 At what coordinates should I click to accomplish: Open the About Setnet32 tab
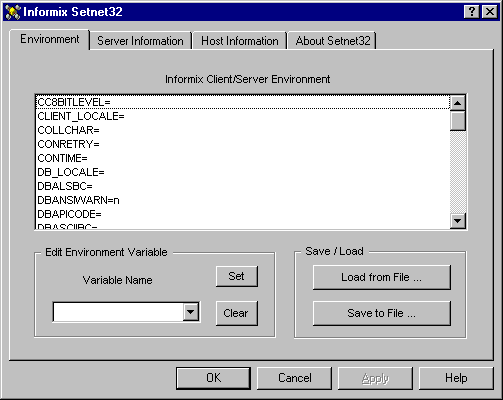[x=333, y=41]
